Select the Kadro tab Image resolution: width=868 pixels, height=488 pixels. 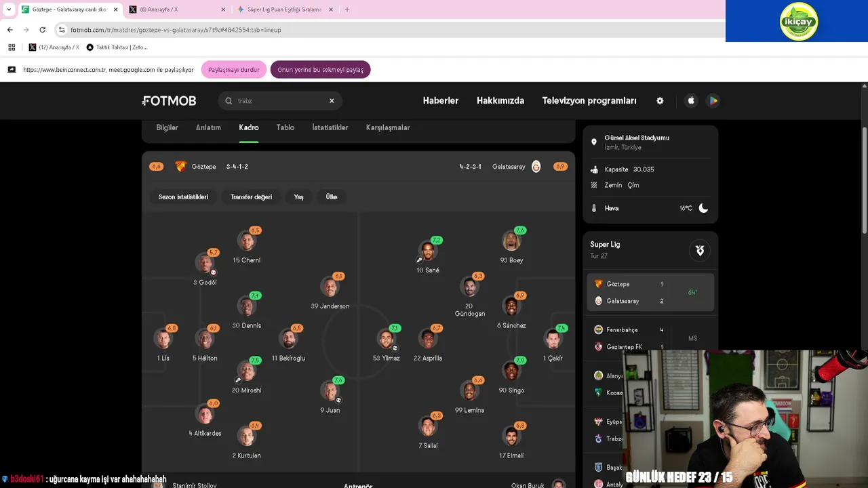(x=249, y=127)
